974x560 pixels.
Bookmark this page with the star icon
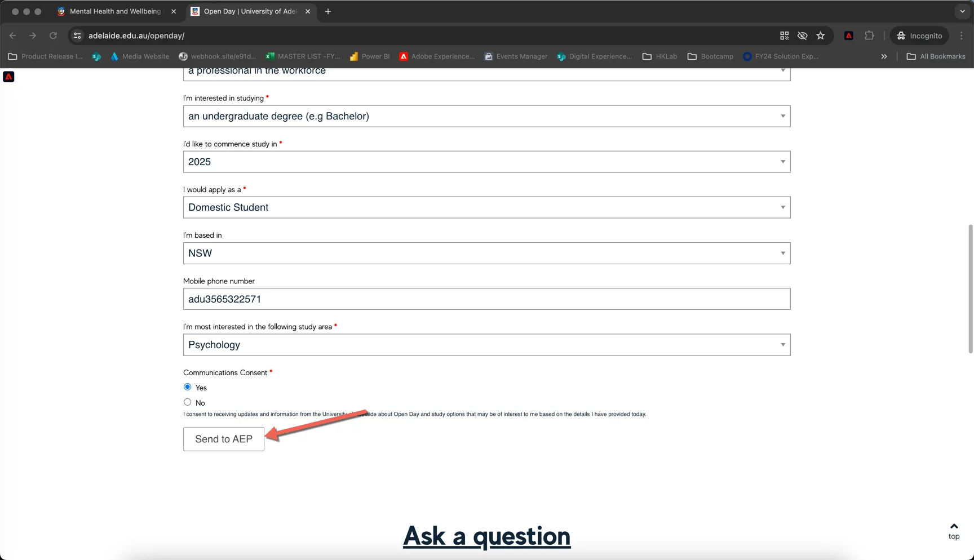pyautogui.click(x=821, y=35)
